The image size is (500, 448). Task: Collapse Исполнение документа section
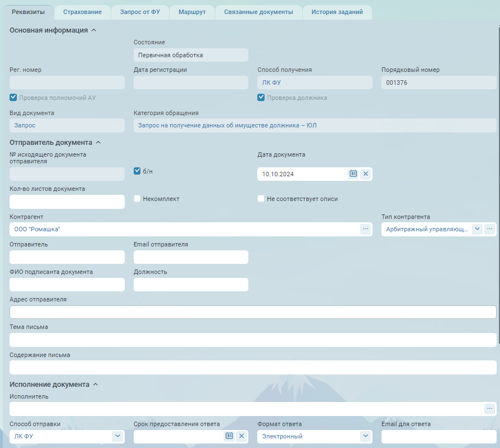pos(96,385)
